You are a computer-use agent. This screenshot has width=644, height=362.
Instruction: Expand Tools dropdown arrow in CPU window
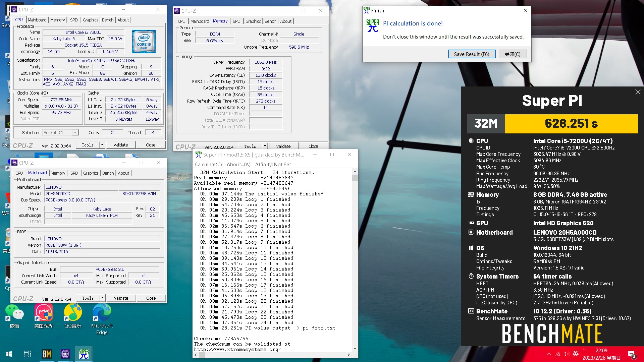pyautogui.click(x=102, y=145)
